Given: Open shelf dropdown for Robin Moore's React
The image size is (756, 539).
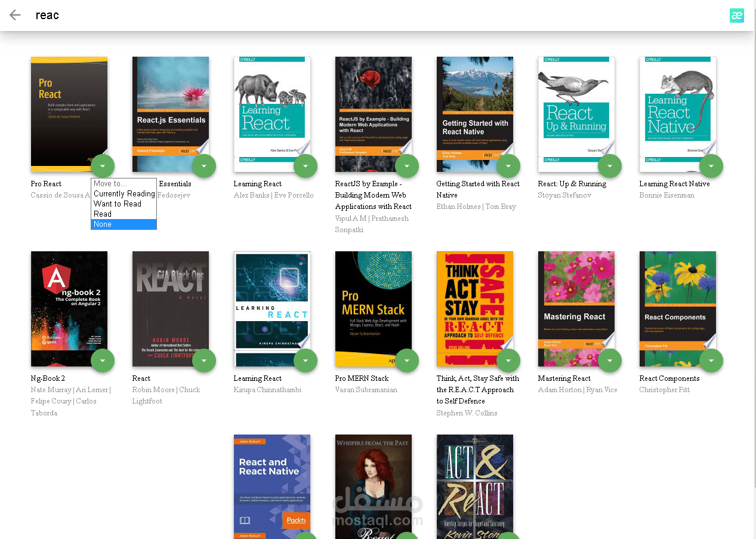Looking at the screenshot, I should [x=204, y=361].
